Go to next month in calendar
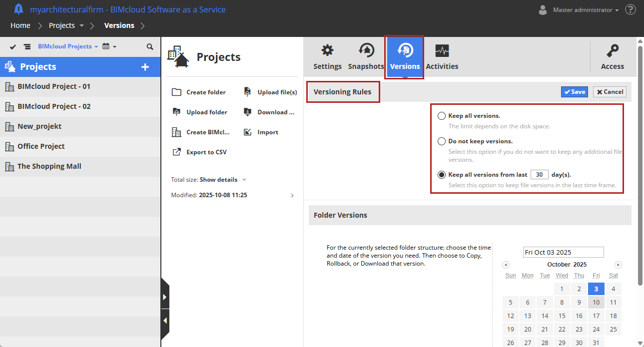This screenshot has height=347, width=644. pyautogui.click(x=618, y=265)
